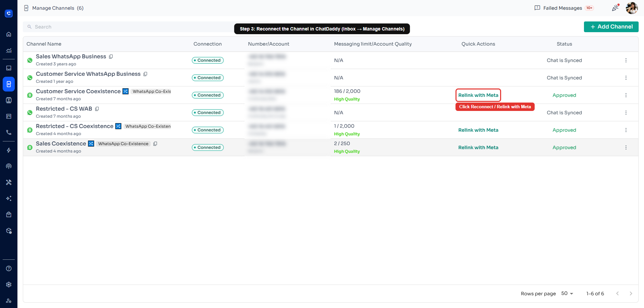Click Business API icon of Sales Coexistence row
The image size is (644, 308).
click(30, 147)
